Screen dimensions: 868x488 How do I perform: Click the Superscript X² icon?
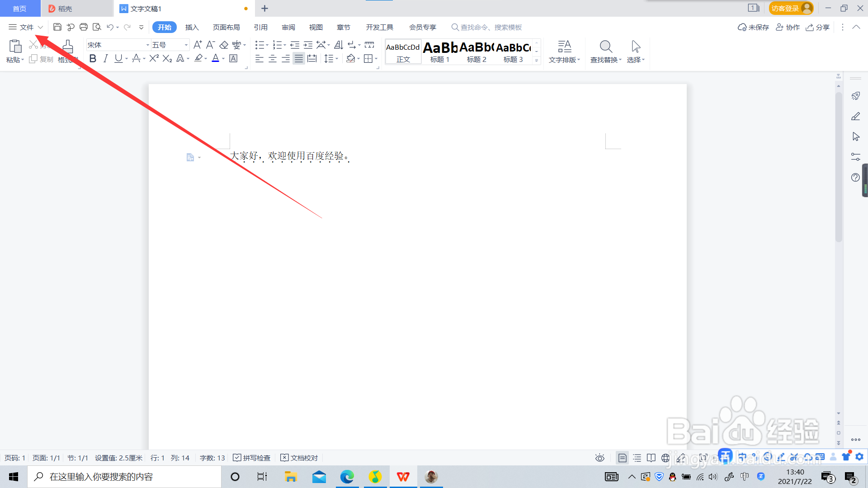[x=154, y=58]
